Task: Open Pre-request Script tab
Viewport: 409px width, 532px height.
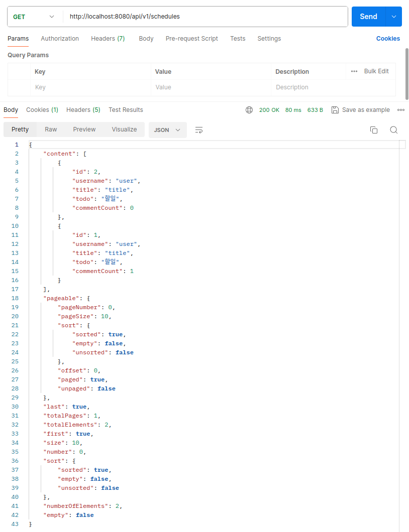Action: point(191,39)
